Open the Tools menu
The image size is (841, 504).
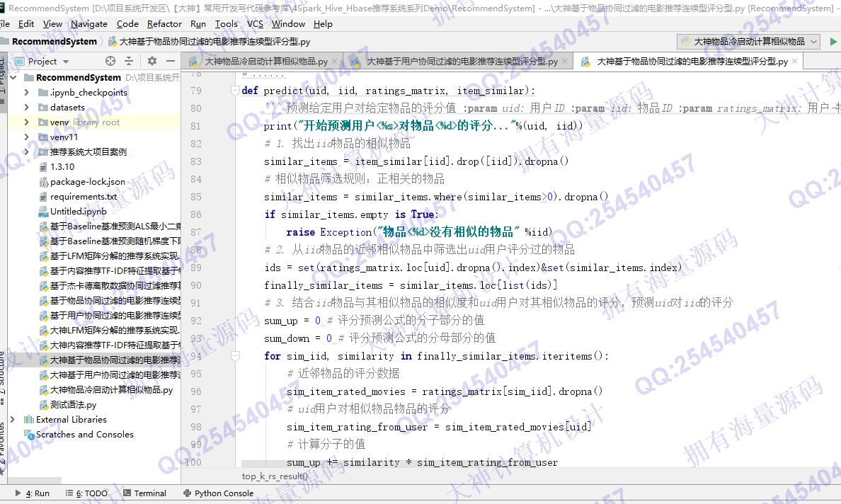coord(227,23)
